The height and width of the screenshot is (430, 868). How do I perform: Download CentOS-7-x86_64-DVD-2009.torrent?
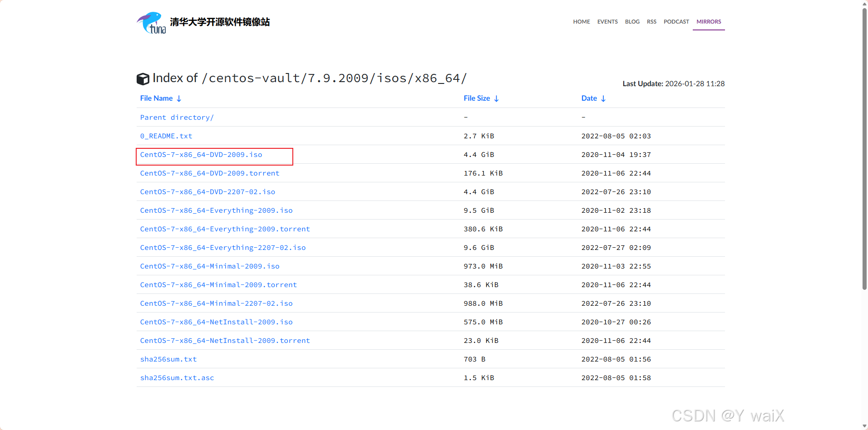point(210,173)
